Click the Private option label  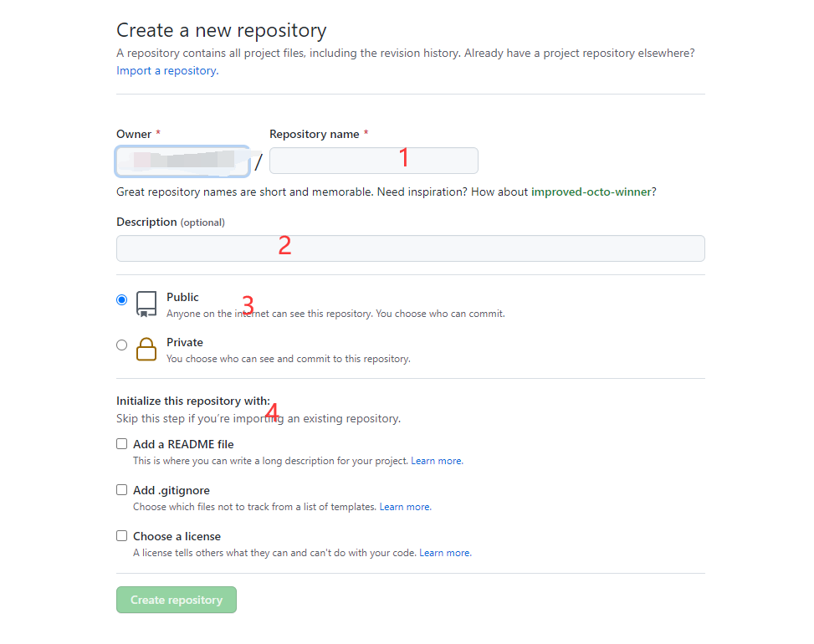point(185,343)
